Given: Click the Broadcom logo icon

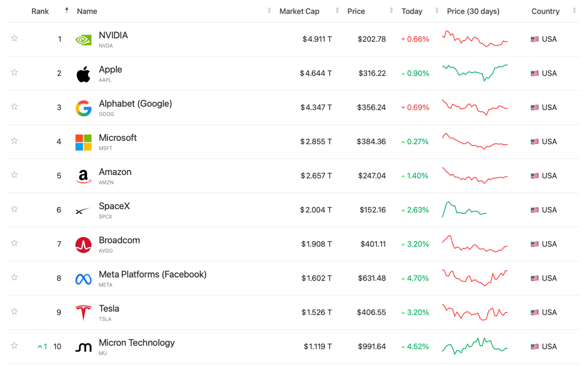Looking at the screenshot, I should pyautogui.click(x=83, y=245).
